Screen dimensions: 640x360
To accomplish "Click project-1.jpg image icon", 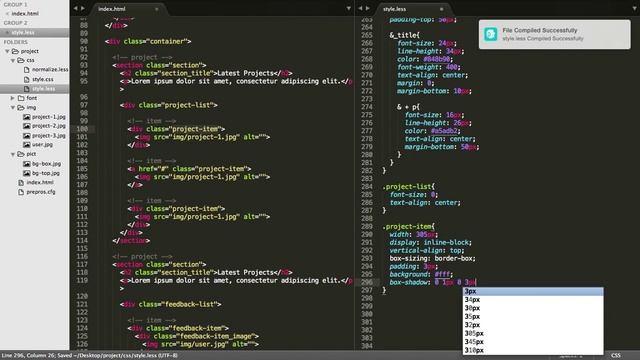I will [27, 117].
